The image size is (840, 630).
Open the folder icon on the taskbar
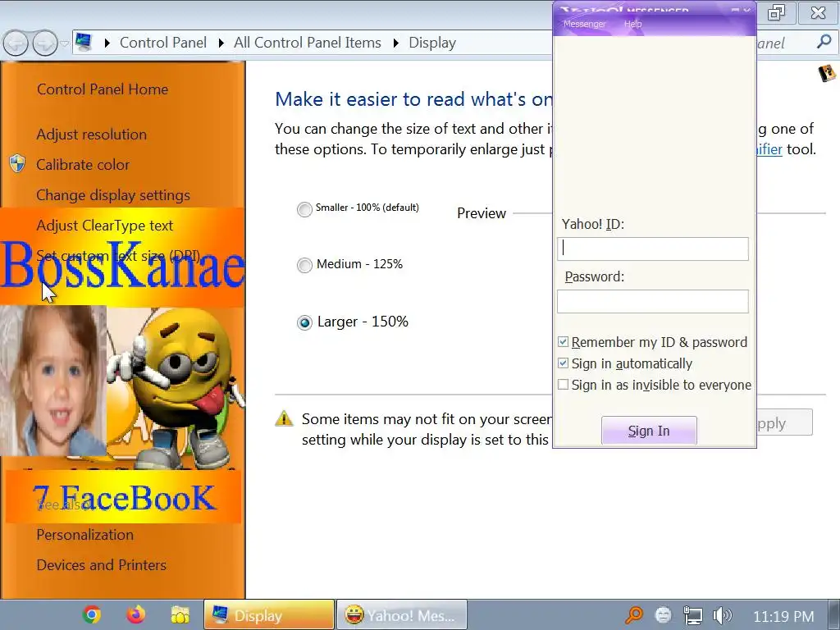[180, 615]
